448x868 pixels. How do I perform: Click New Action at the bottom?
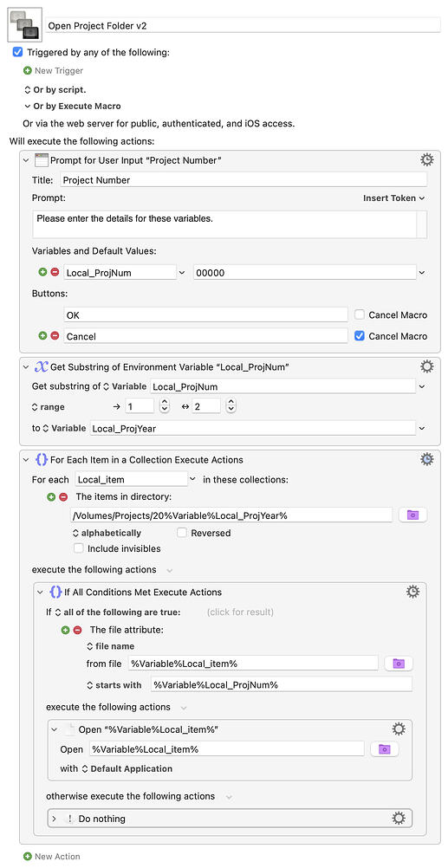(x=51, y=856)
